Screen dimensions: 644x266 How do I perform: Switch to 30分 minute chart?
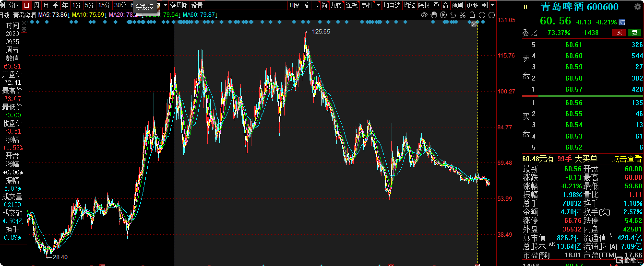[120, 5]
